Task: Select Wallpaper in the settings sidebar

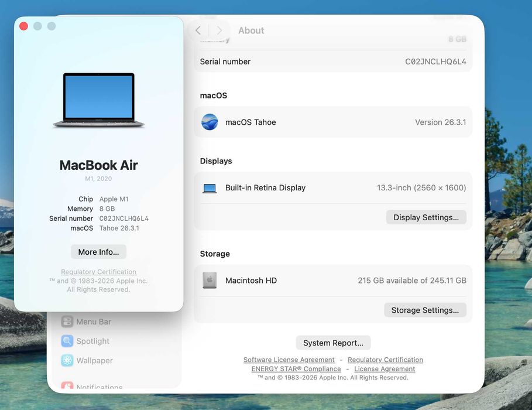Action: pos(94,360)
